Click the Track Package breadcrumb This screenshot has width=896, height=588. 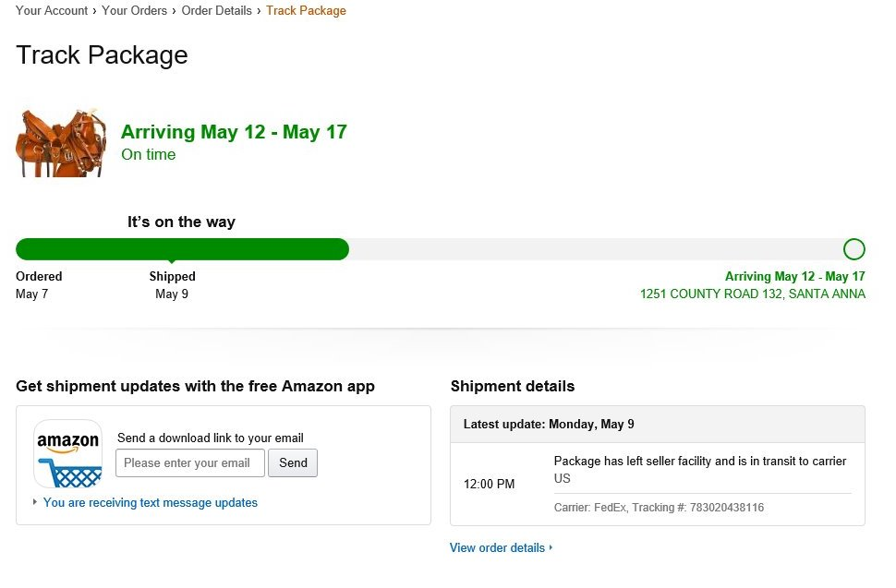(306, 11)
